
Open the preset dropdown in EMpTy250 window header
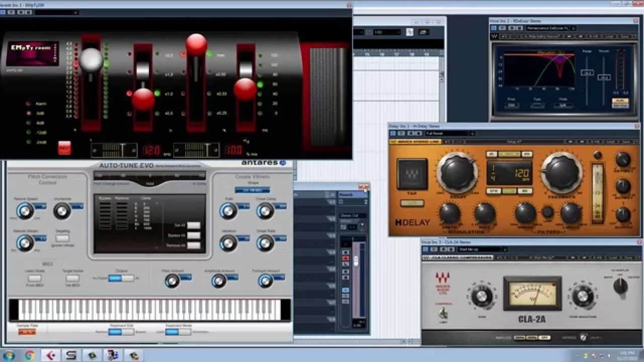click(57, 12)
